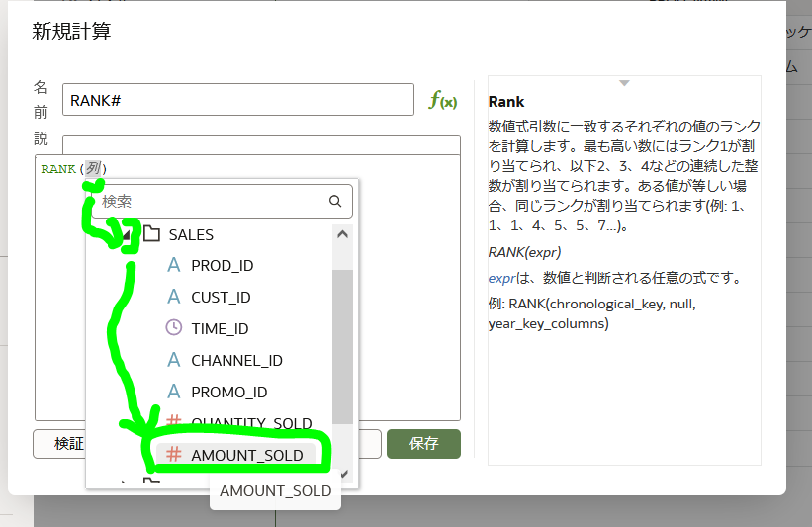The image size is (812, 527).
Task: Click the text-type icon beside CUST_ID
Action: [x=173, y=297]
